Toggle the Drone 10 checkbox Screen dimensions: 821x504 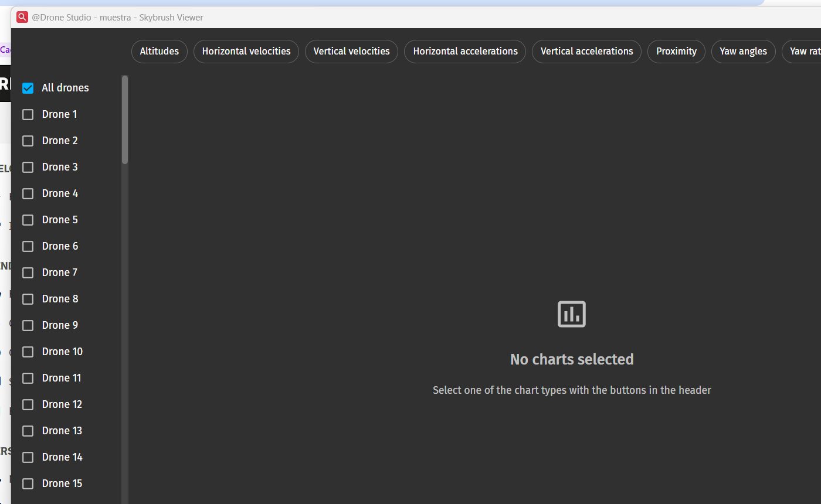click(28, 352)
